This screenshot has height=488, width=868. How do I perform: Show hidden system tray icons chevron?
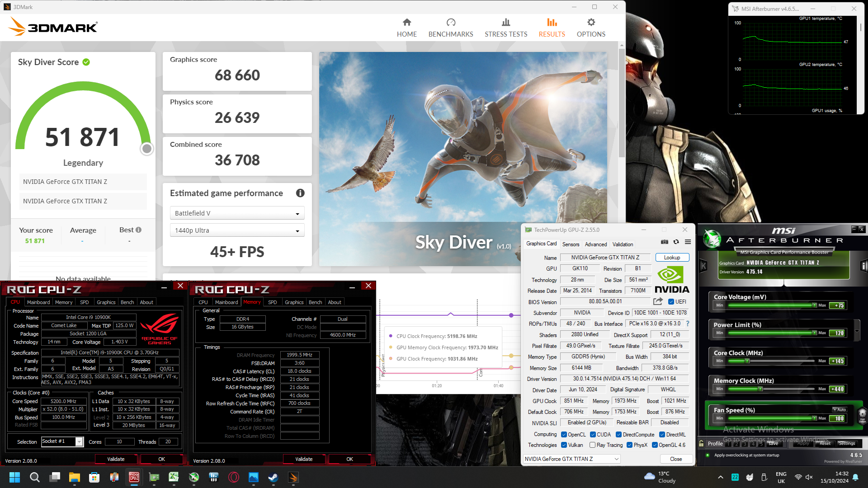pos(721,477)
